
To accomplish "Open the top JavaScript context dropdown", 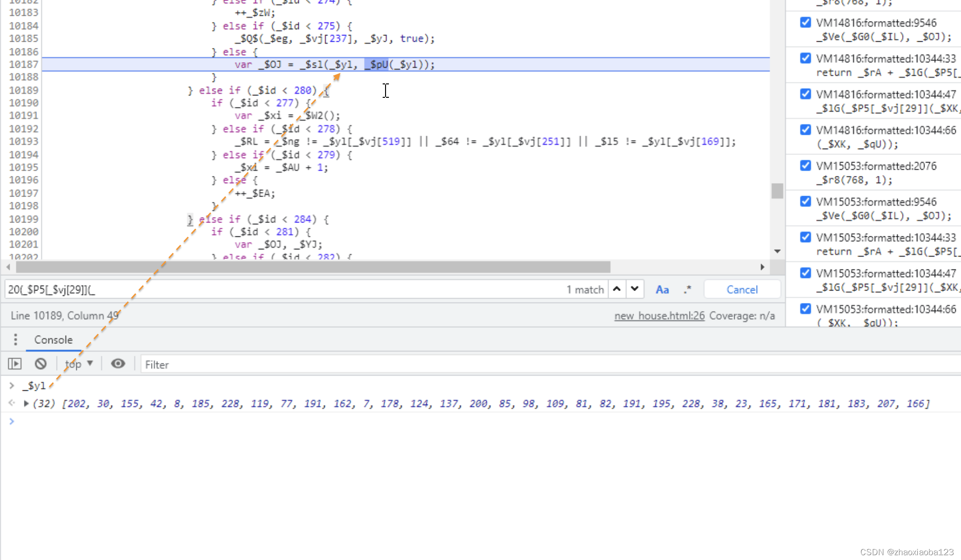I will pyautogui.click(x=79, y=364).
